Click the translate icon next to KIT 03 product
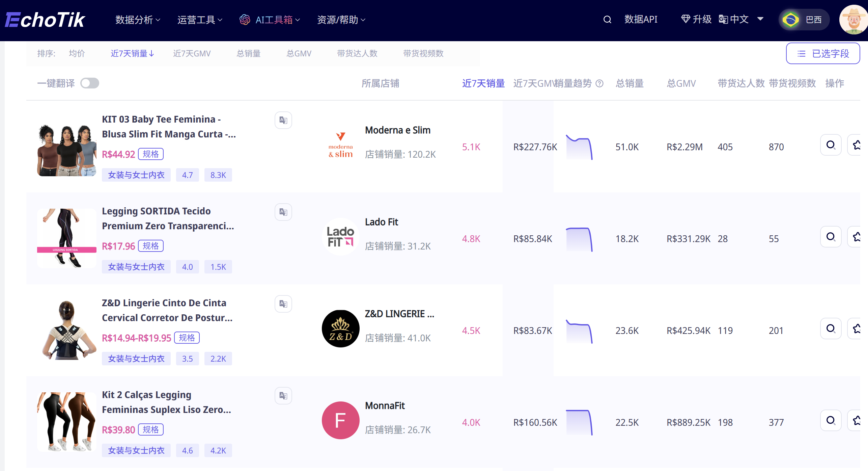 tap(283, 120)
